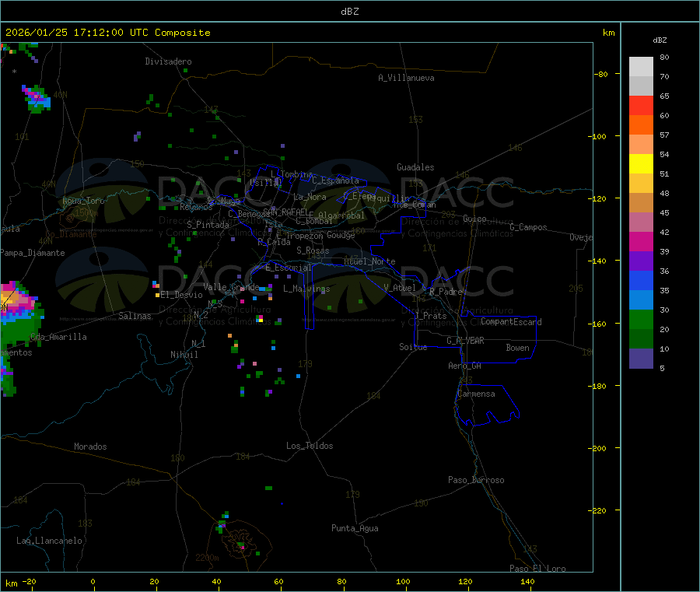This screenshot has height=592, width=700.
Task: Click the Guadales place label
Action: tap(415, 167)
